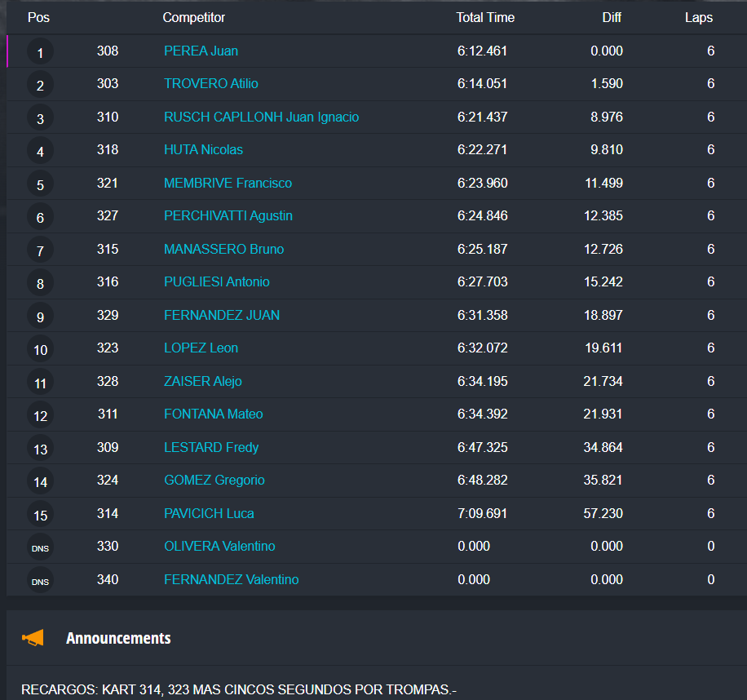Screen dimensions: 747x700
Task: Click the Laps column header
Action: [x=698, y=17]
